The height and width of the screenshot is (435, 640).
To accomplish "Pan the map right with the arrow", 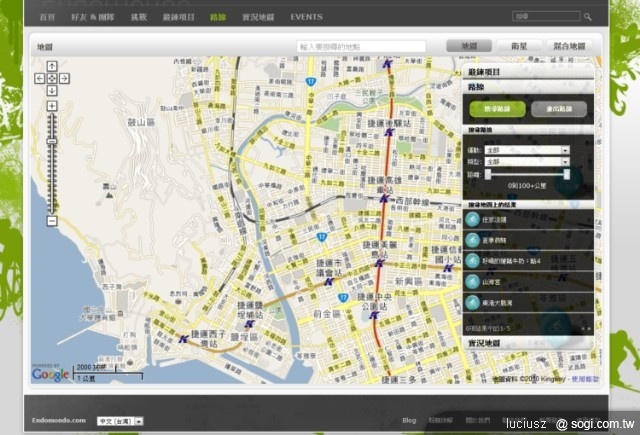I will click(64, 78).
